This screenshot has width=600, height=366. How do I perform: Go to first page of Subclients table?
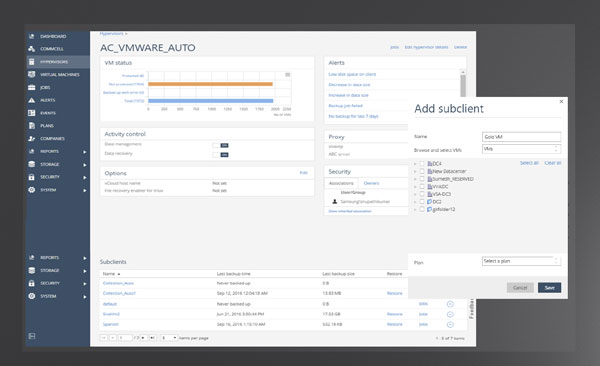(103, 338)
